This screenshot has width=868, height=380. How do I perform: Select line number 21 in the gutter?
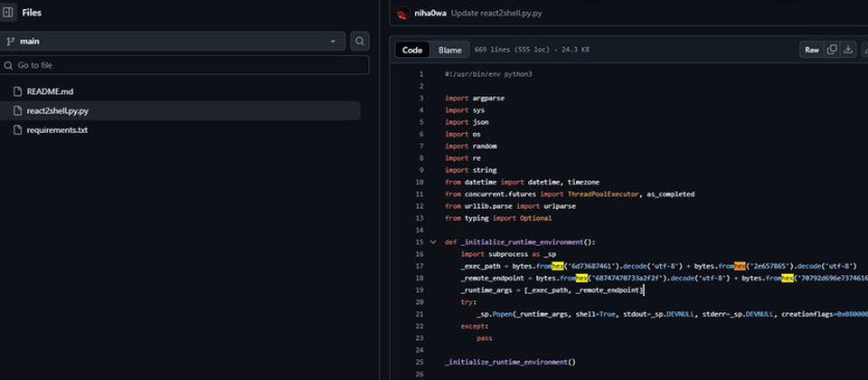click(420, 314)
